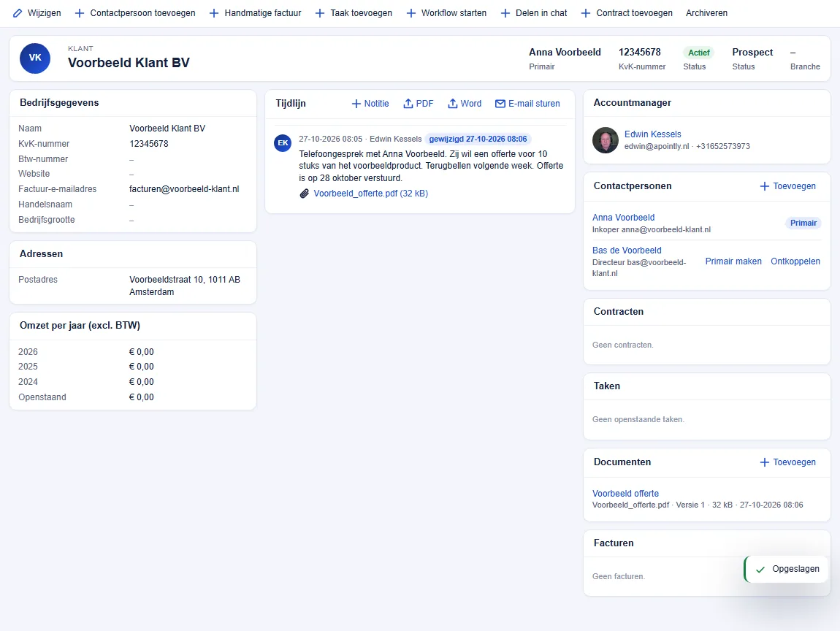Image resolution: width=840 pixels, height=631 pixels.
Task: Click the plus icon beside Notitie
Action: 356,104
